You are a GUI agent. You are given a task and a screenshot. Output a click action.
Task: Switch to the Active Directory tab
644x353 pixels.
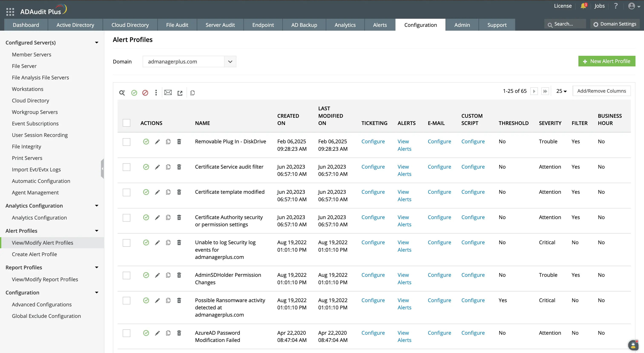(75, 25)
